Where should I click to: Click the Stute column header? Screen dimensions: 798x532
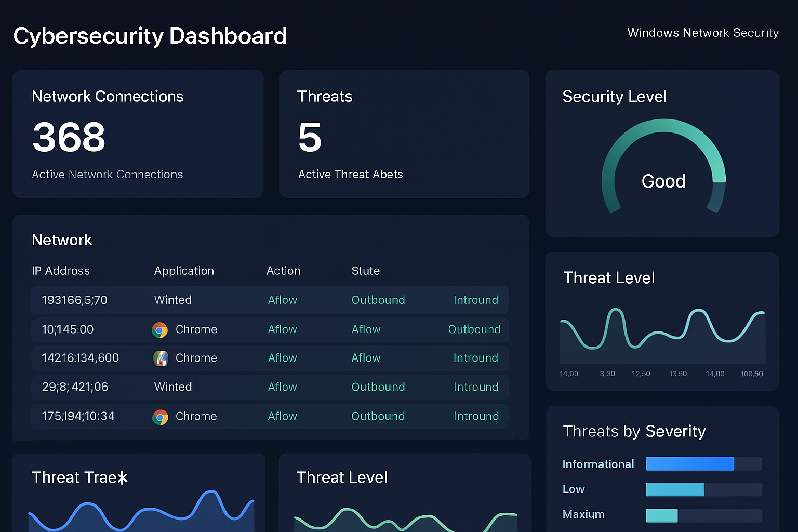tap(365, 271)
